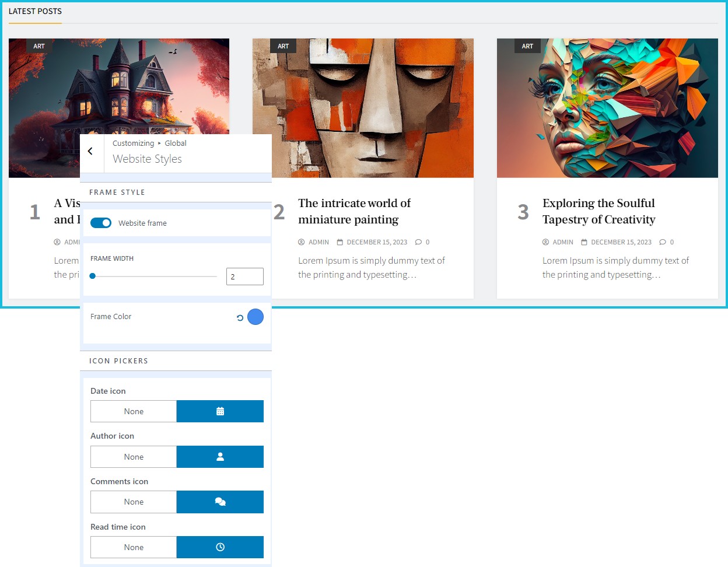Click the back arrow in customizer header
This screenshot has height=567, width=728.
coord(90,152)
